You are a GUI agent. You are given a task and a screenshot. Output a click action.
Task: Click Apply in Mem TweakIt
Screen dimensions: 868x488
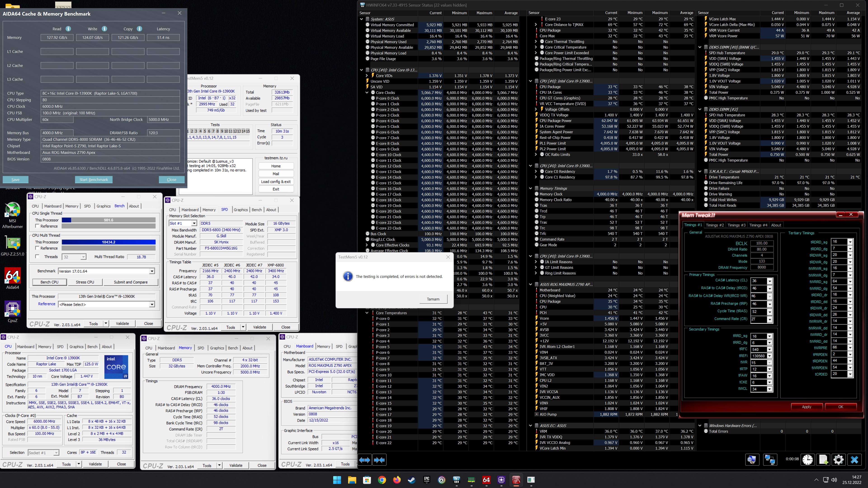click(806, 406)
